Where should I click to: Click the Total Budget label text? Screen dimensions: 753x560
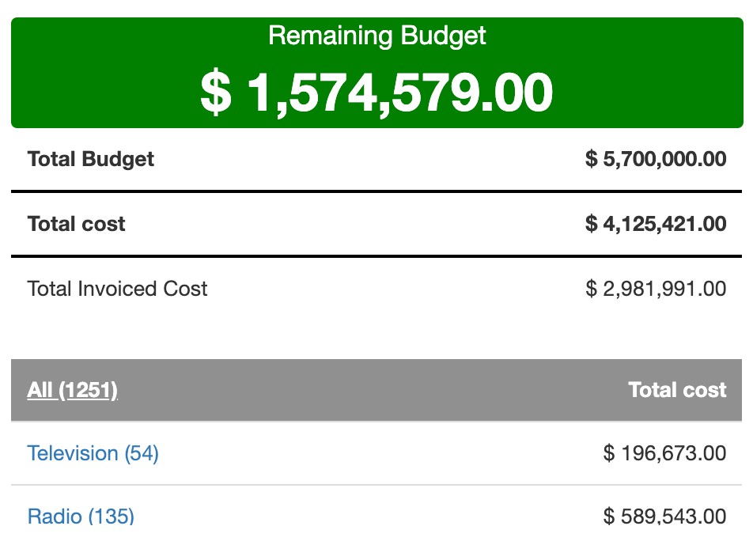[x=90, y=159]
